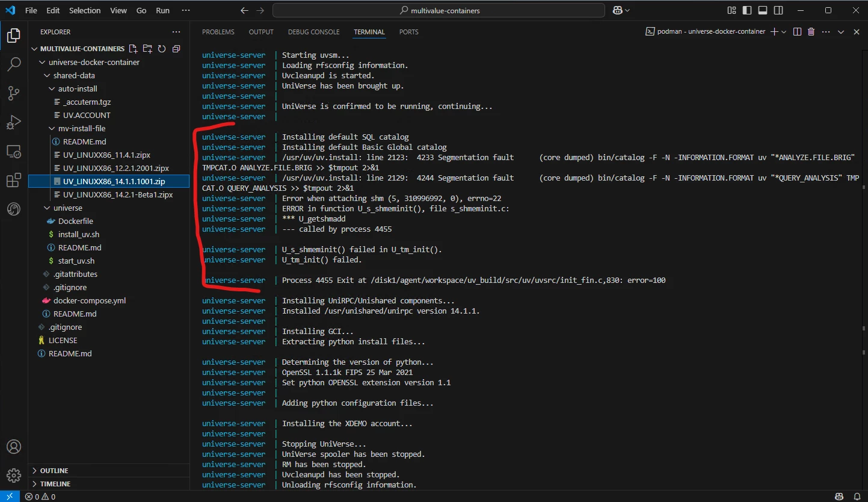Image resolution: width=868 pixels, height=502 pixels.
Task: Open the Edit menu
Action: coord(53,10)
